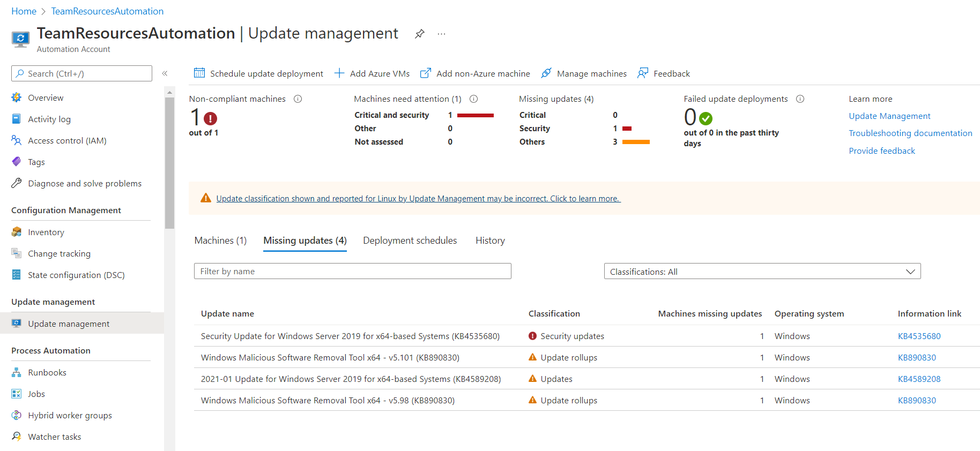The width and height of the screenshot is (980, 451).
Task: Show info for Failed update deployments
Action: click(800, 99)
